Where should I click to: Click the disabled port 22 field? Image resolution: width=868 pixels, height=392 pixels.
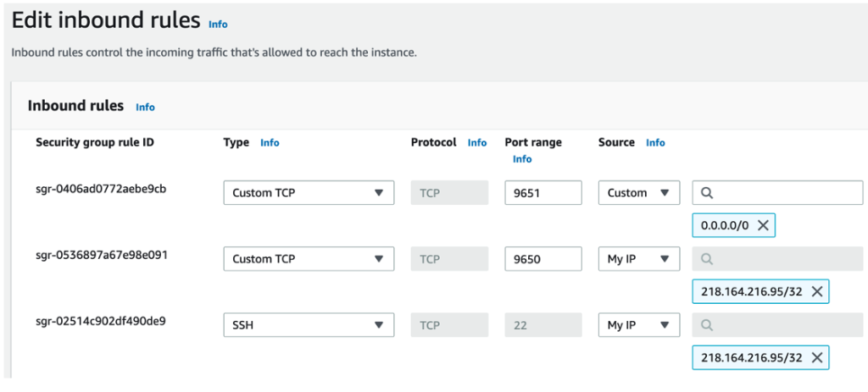click(x=542, y=325)
